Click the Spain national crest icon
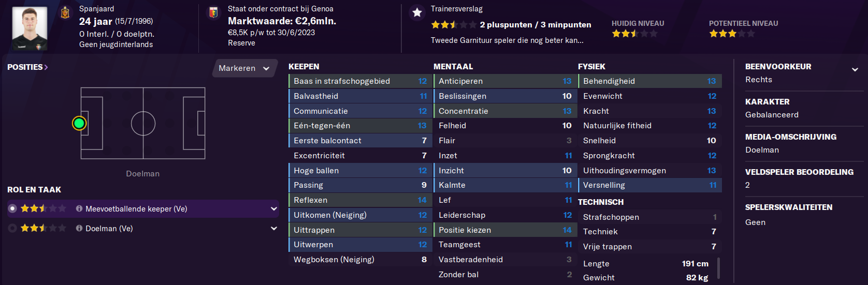Screen dimensions: 868x285 [x=65, y=12]
